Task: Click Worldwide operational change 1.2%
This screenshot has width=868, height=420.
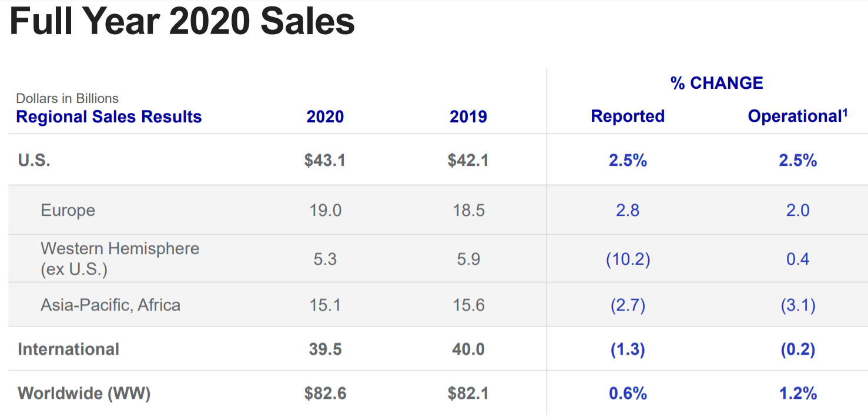Action: pos(797,393)
